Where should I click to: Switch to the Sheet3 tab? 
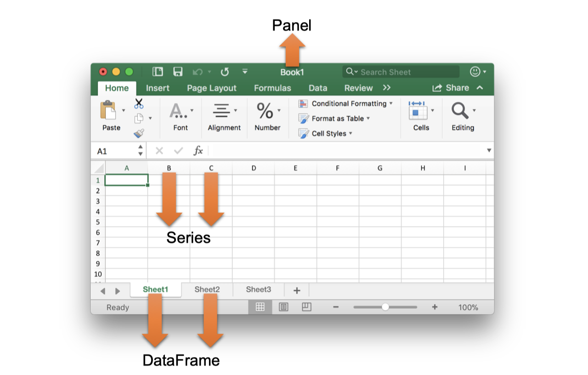(x=259, y=290)
